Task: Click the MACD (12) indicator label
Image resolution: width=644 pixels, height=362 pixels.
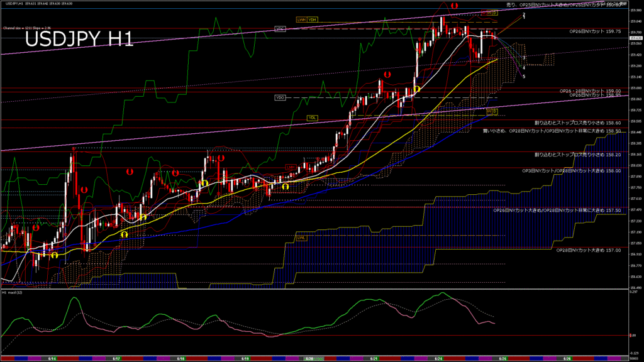Action: click(x=13, y=293)
